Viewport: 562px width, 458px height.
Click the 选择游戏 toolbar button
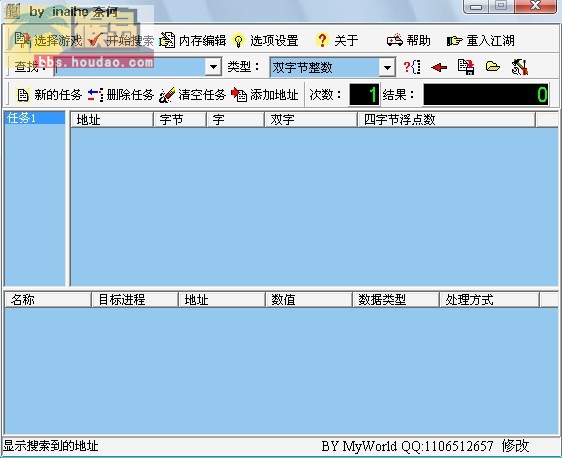tap(48, 40)
